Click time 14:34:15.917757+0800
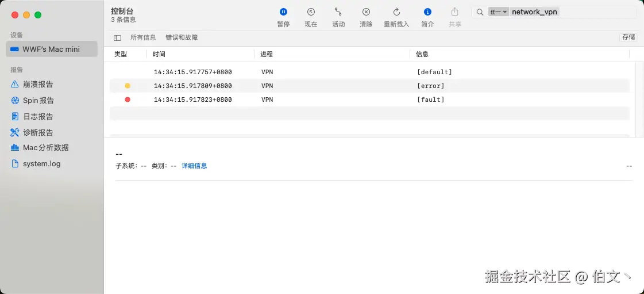The height and width of the screenshot is (294, 644). [193, 72]
